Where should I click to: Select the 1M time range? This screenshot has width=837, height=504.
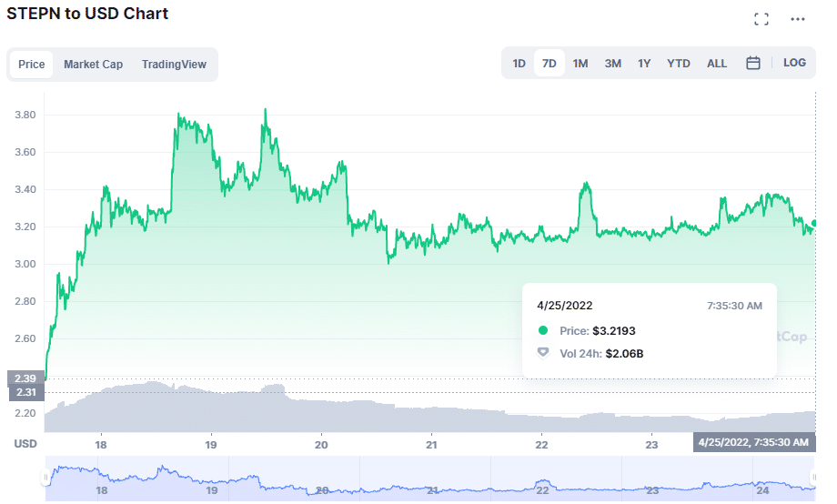(x=580, y=64)
